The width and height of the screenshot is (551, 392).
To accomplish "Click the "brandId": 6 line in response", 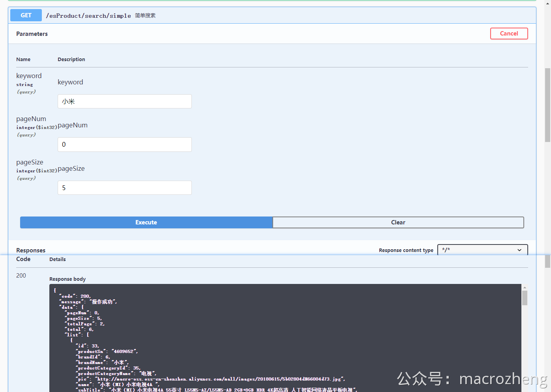I will coord(93,357).
